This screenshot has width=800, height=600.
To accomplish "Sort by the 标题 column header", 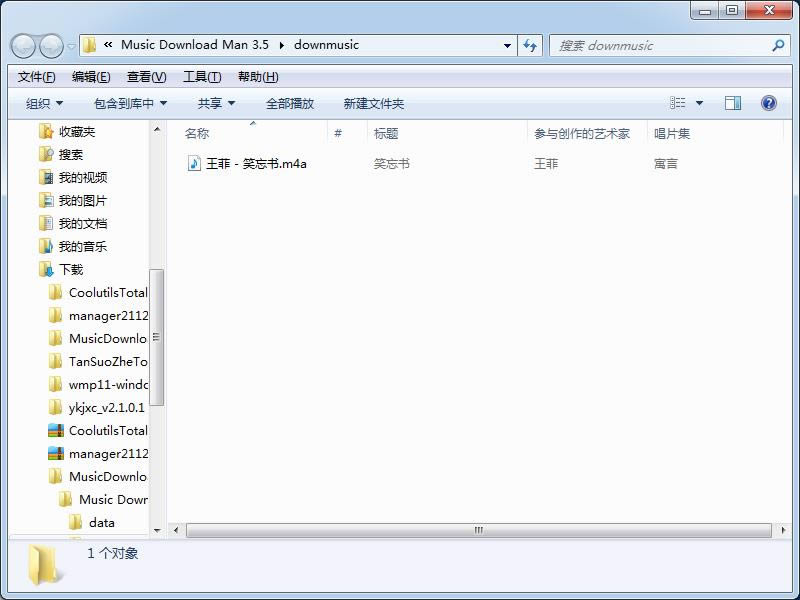I will (386, 134).
